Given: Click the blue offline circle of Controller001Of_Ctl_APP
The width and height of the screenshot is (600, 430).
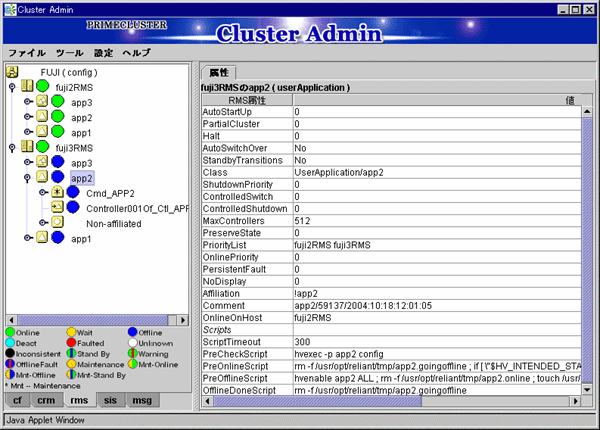Looking at the screenshot, I should point(73,207).
